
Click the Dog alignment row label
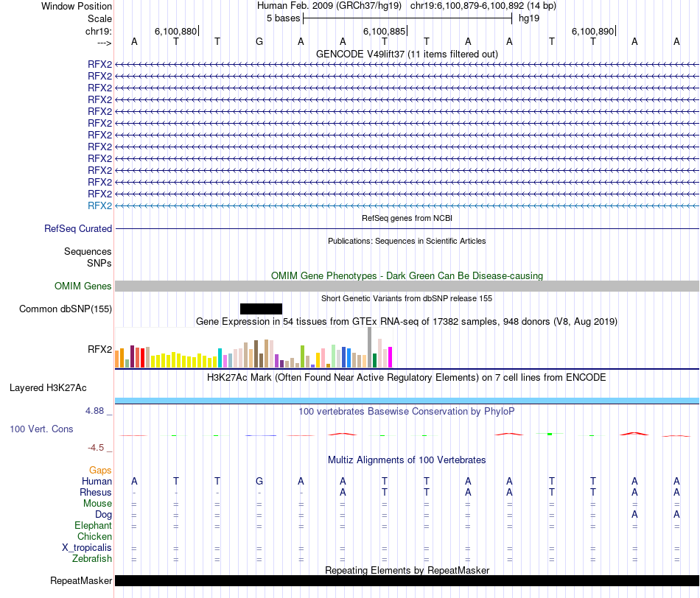coord(103,515)
